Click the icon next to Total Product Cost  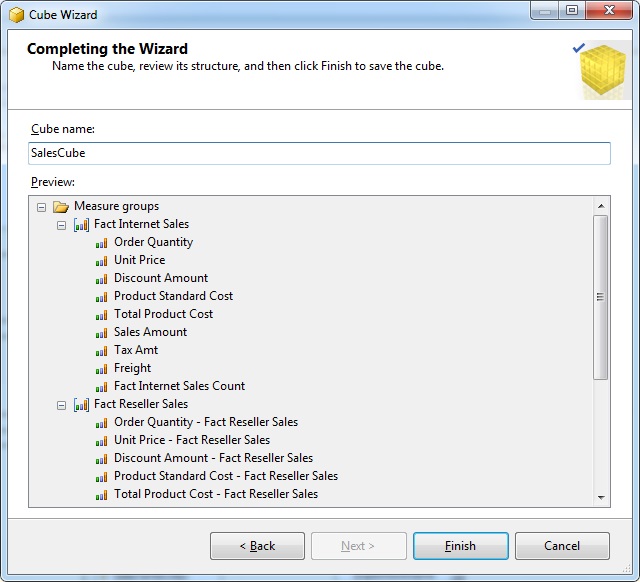(x=101, y=315)
